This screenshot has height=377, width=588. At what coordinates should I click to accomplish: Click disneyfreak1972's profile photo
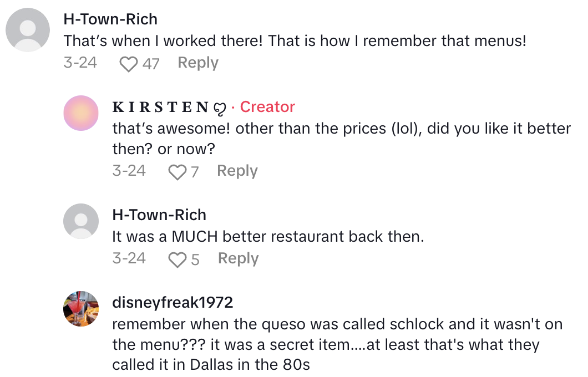[x=81, y=308]
